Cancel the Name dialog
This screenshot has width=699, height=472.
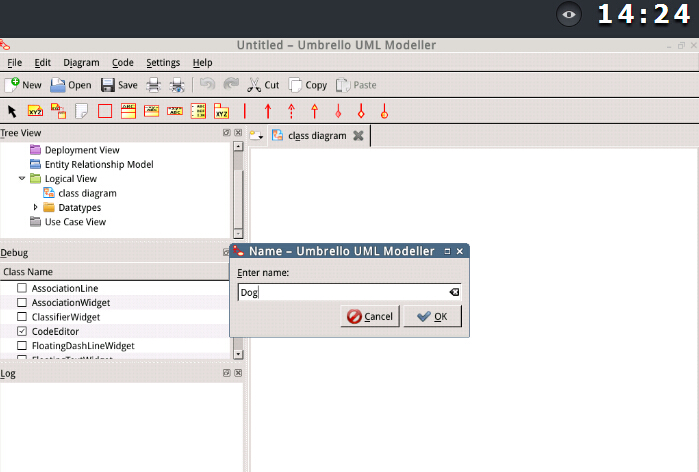tap(370, 316)
